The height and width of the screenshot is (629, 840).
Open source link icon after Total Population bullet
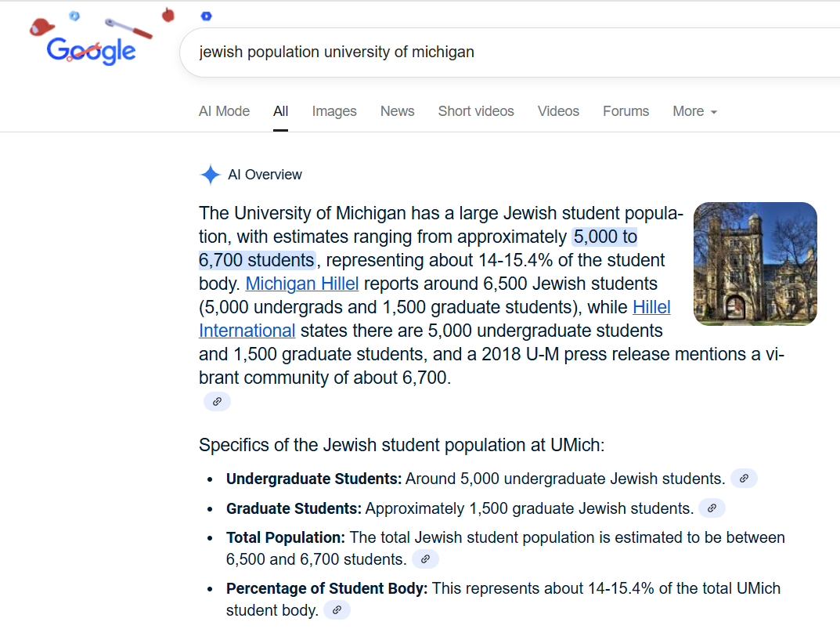click(x=425, y=559)
